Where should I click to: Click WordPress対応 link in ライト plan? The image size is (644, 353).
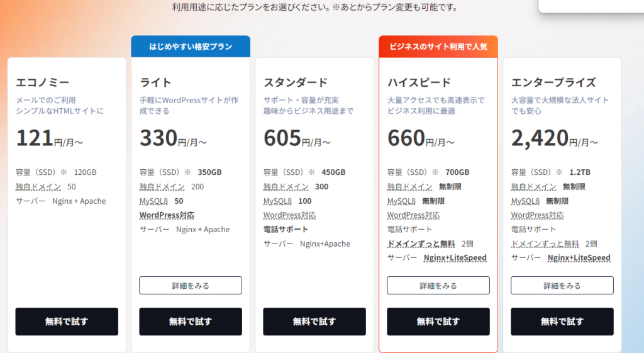coord(167,215)
